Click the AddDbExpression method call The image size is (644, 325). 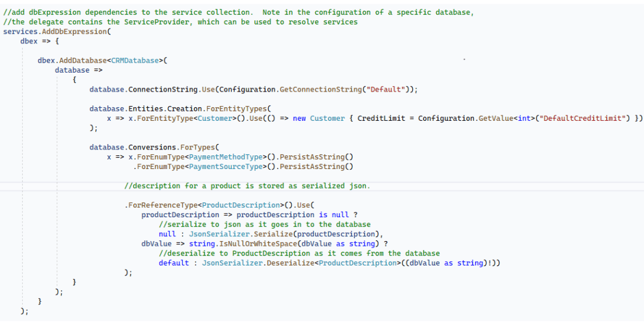pos(76,32)
